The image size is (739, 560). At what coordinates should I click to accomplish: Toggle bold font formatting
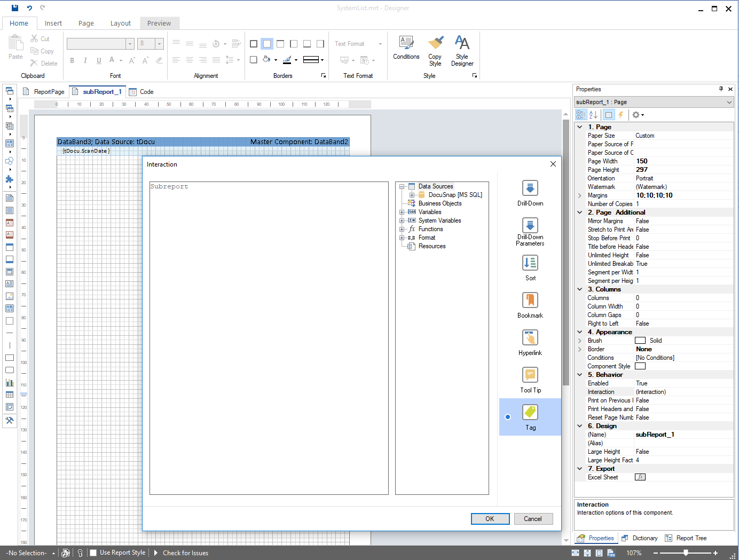pyautogui.click(x=72, y=60)
